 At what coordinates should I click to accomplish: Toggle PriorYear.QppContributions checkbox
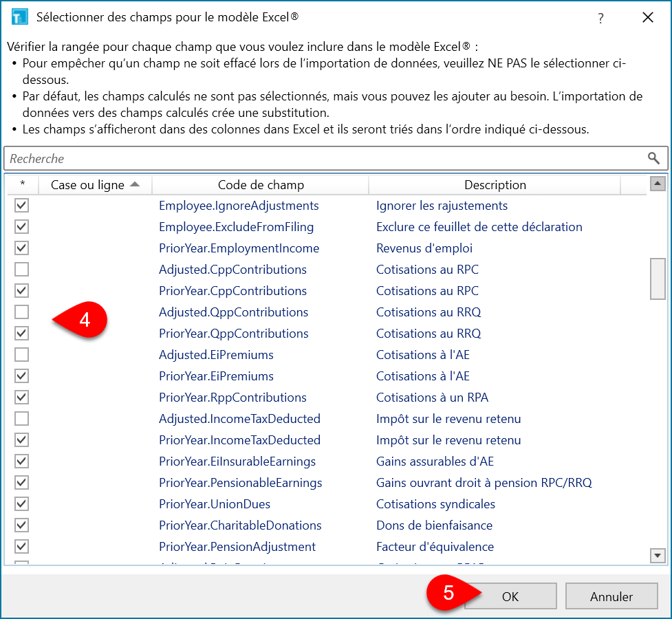point(21,333)
